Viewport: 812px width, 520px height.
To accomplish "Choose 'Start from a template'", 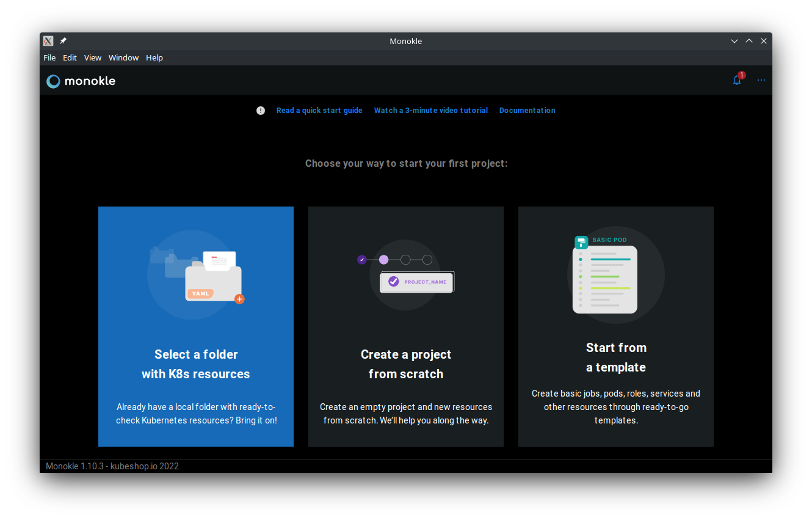I will point(616,326).
